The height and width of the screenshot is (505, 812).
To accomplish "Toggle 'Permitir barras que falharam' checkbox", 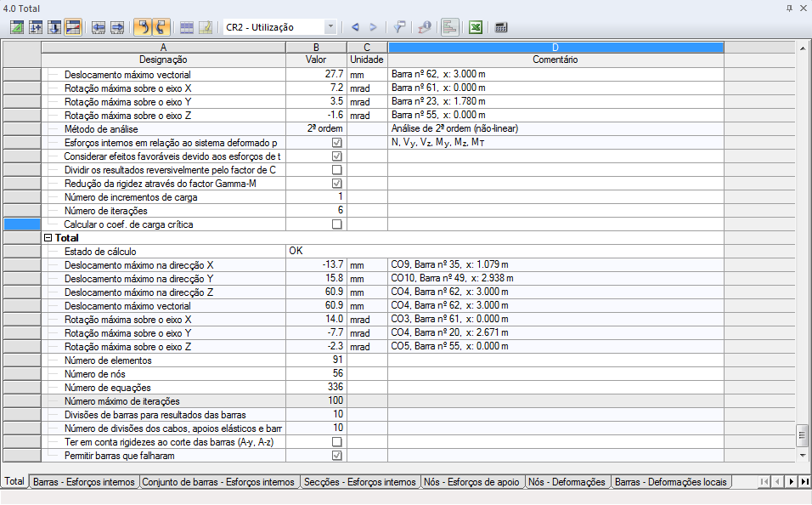I will [x=336, y=455].
